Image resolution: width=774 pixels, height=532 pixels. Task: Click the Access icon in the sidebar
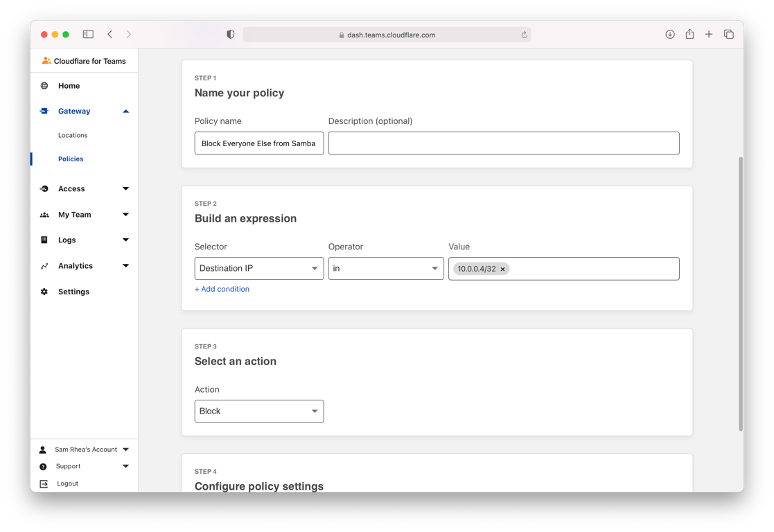pyautogui.click(x=44, y=188)
